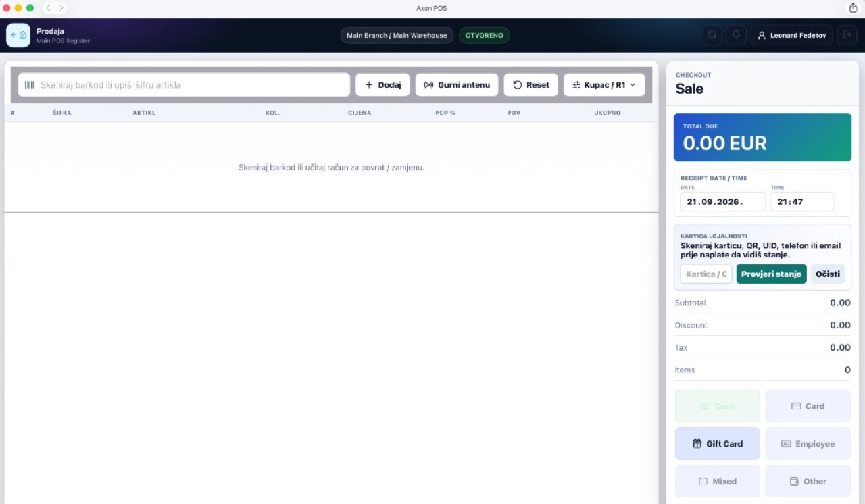Open the Main Branch / Main Warehouse selector
This screenshot has height=504, width=865.
397,35
